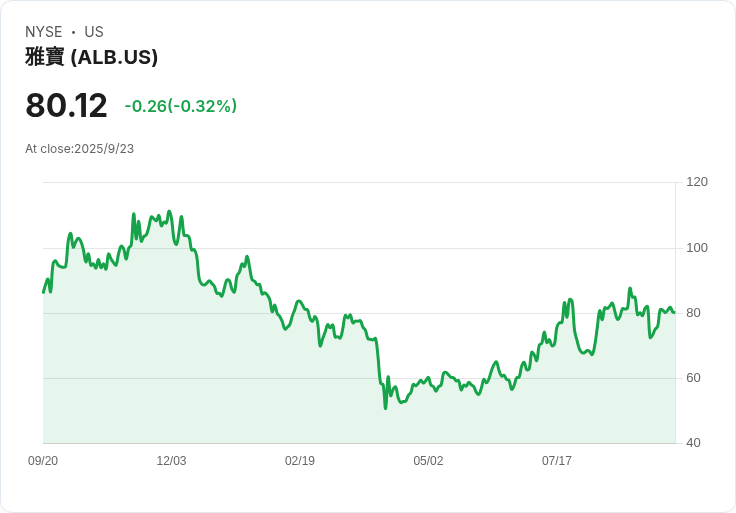Select the 07/17 date axis label
Viewport: 736px width, 513px height.
pos(557,461)
